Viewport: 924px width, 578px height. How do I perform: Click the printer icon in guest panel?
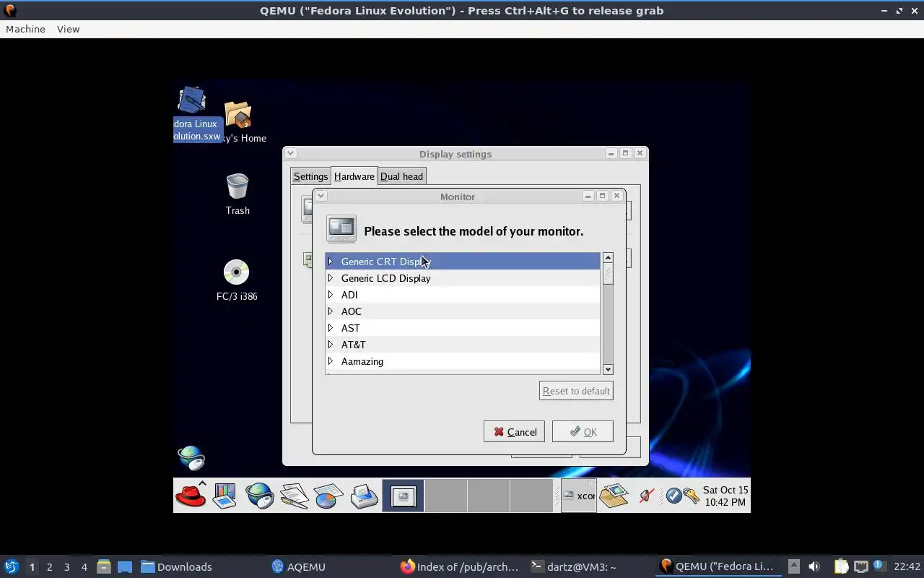[x=365, y=496]
